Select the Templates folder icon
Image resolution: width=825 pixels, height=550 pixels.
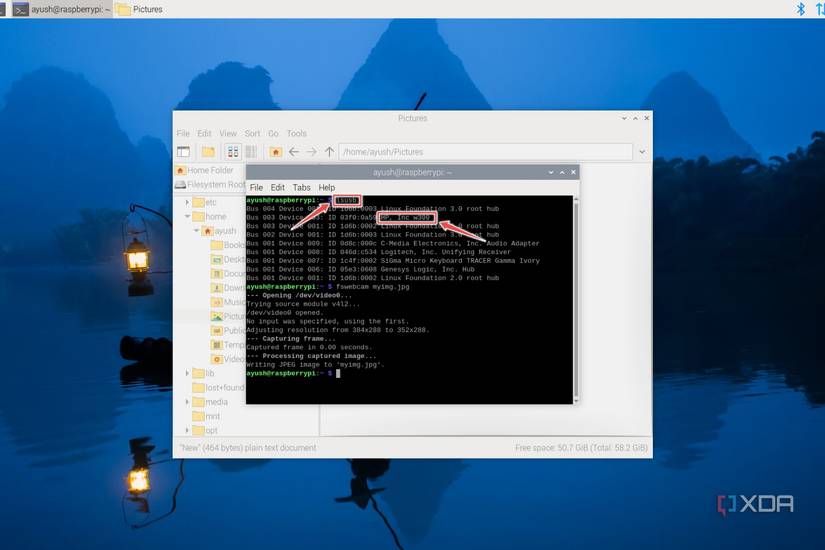click(216, 344)
